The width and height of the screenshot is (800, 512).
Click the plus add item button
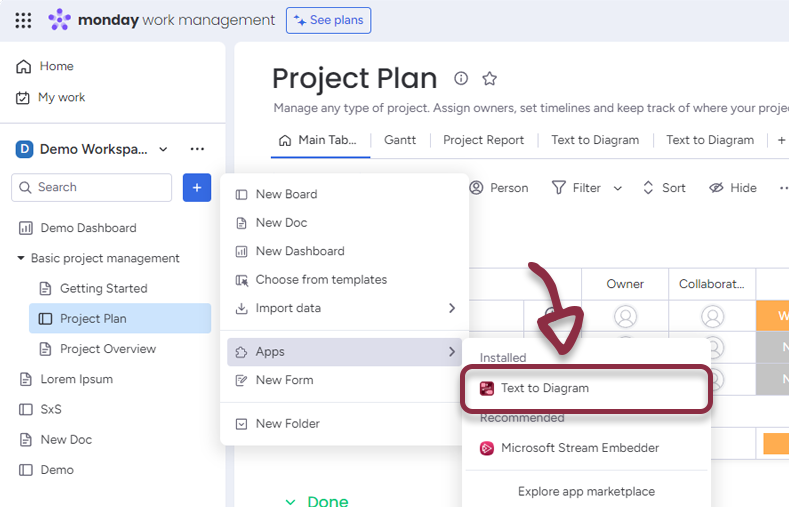197,187
